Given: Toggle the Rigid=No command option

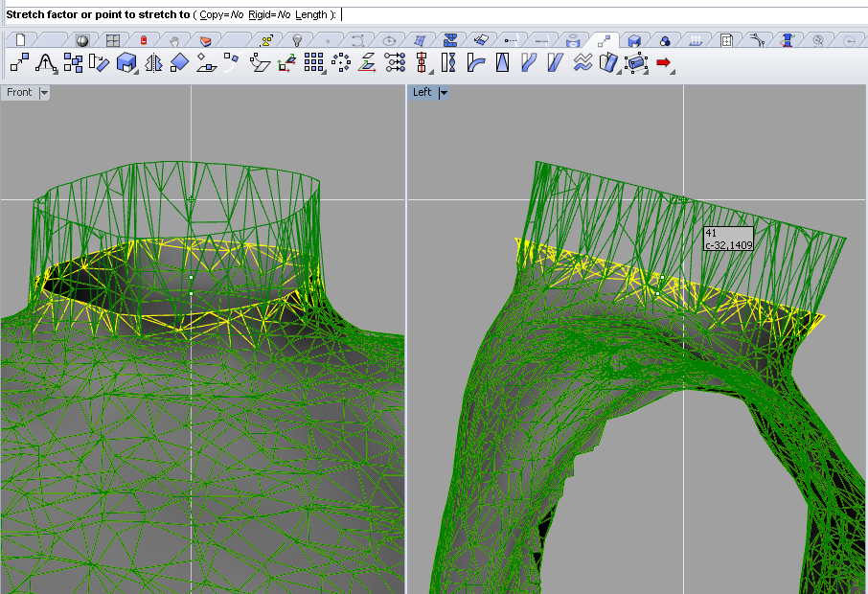Looking at the screenshot, I should 268,15.
